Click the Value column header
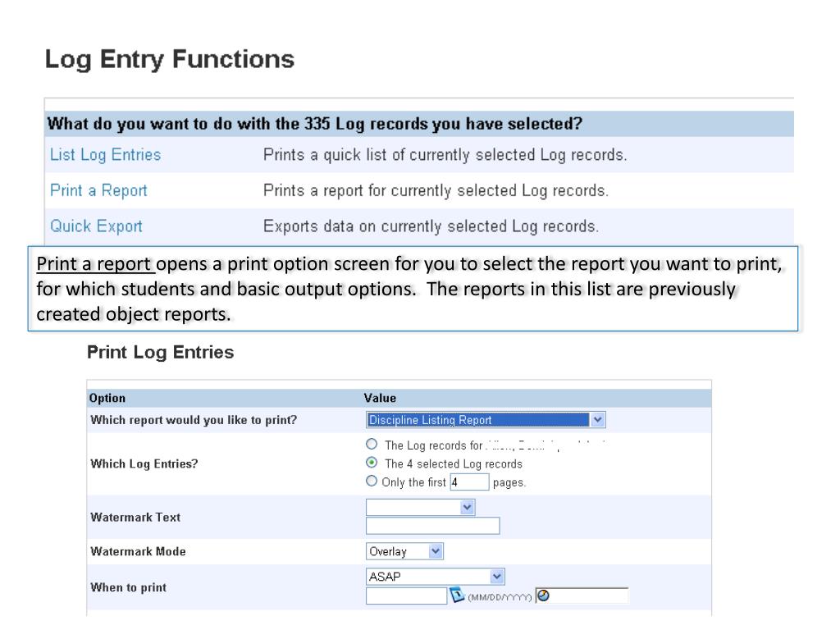Image resolution: width=840 pixels, height=630 pixels. click(378, 398)
